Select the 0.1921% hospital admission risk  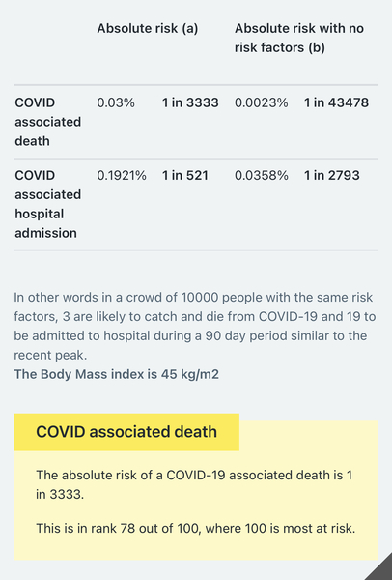tap(122, 175)
